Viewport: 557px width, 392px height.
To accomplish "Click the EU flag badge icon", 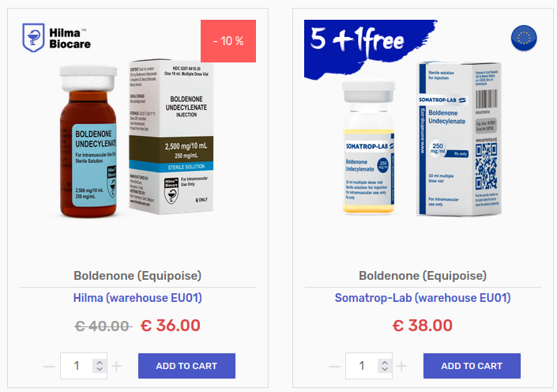I will pyautogui.click(x=524, y=38).
